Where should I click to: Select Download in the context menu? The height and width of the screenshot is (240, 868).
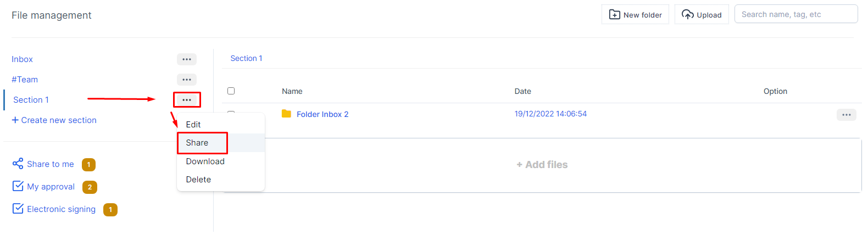[x=205, y=161]
